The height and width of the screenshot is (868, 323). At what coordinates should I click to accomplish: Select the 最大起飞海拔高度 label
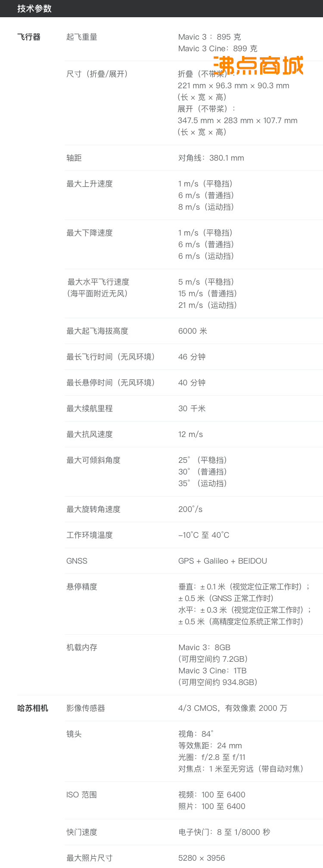point(97,331)
